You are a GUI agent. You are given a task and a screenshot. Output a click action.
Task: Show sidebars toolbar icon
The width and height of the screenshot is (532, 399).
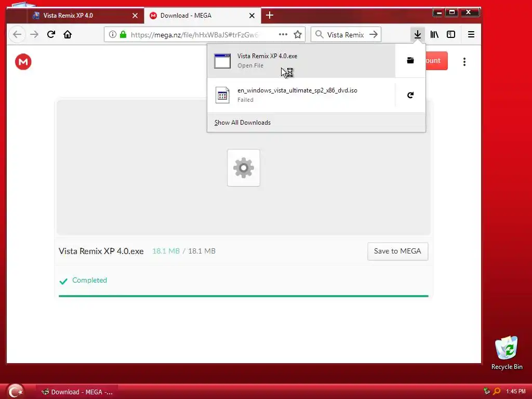pyautogui.click(x=451, y=35)
